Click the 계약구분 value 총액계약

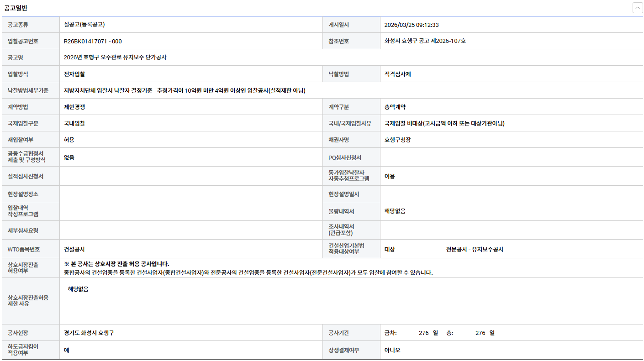click(395, 107)
